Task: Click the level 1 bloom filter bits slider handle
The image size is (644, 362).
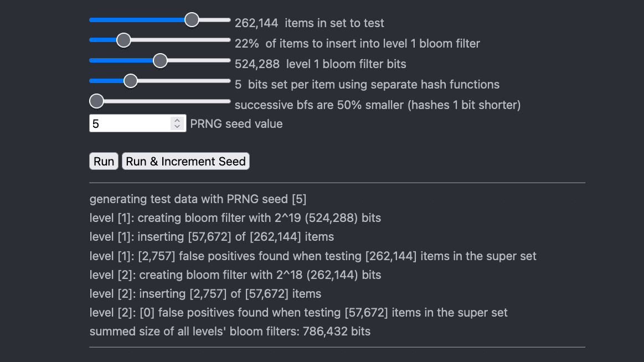Action: point(160,60)
